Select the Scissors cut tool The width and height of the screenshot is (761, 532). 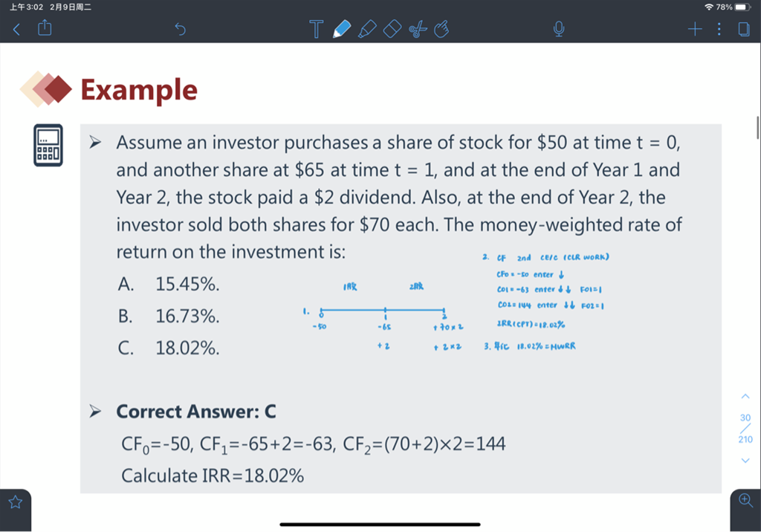pyautogui.click(x=418, y=29)
